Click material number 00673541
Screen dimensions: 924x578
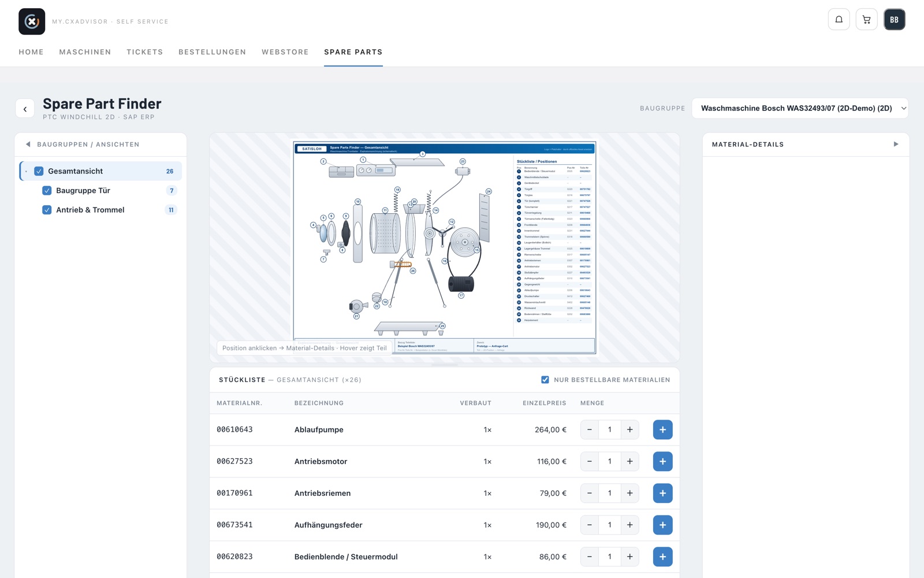(x=234, y=525)
